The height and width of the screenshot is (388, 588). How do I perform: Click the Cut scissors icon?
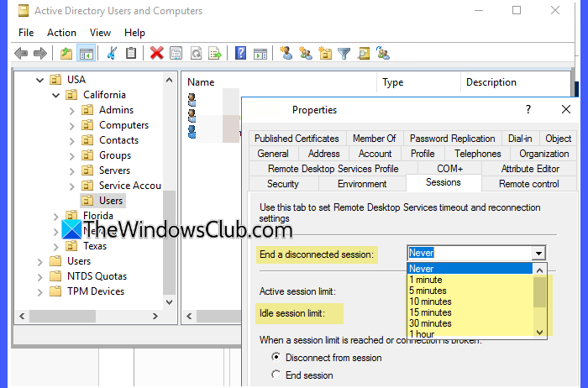point(112,53)
